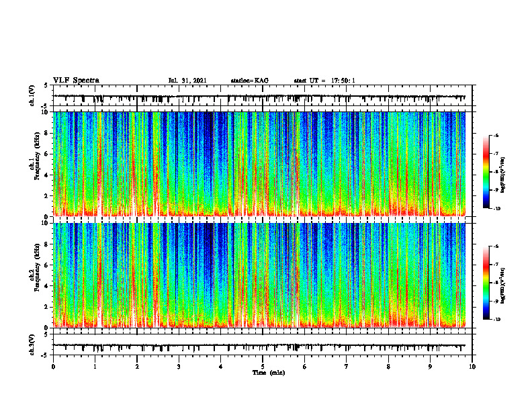Image resolution: width=532 pixels, height=411 pixels.
Task: Click the ch.1 spectrogram plot area
Action: pos(259,164)
